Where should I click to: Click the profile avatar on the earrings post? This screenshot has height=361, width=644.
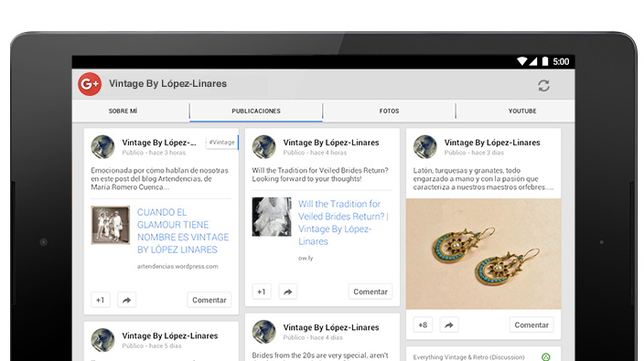coord(425,147)
